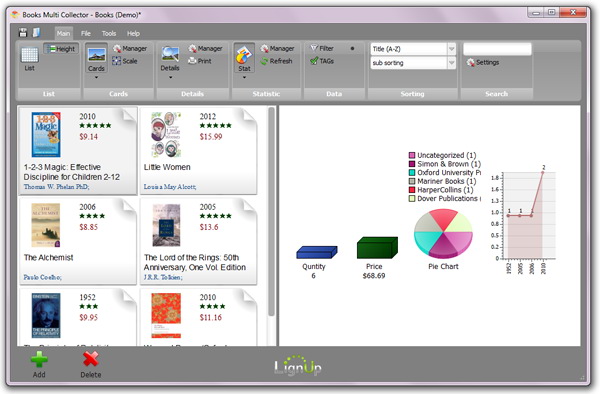Click the red Delete cross icon
Viewport: 600px width, 394px height.
pos(91,359)
